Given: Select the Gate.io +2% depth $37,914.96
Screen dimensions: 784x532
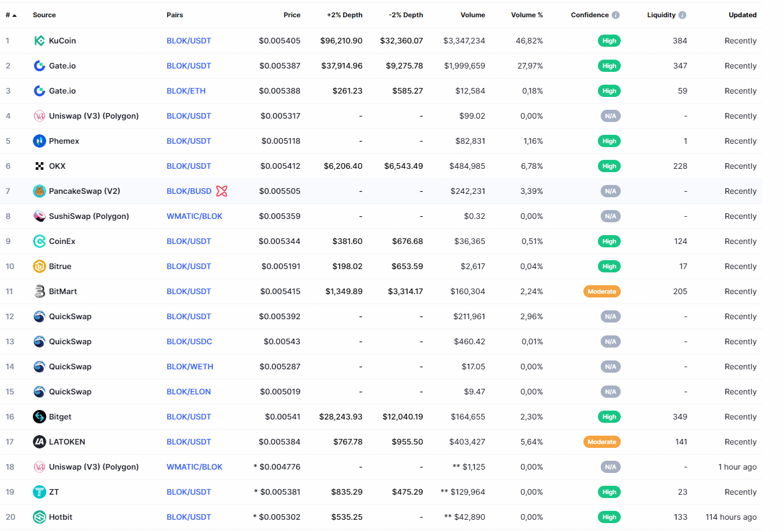Looking at the screenshot, I should coord(342,66).
